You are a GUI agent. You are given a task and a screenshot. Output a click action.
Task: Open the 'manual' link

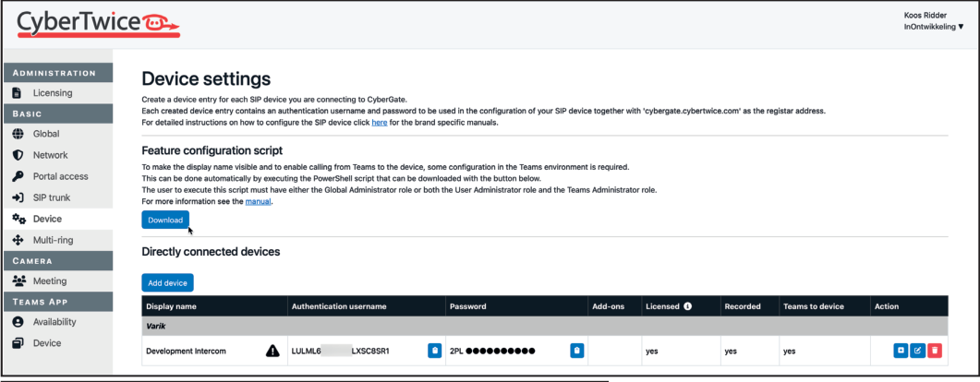click(258, 201)
